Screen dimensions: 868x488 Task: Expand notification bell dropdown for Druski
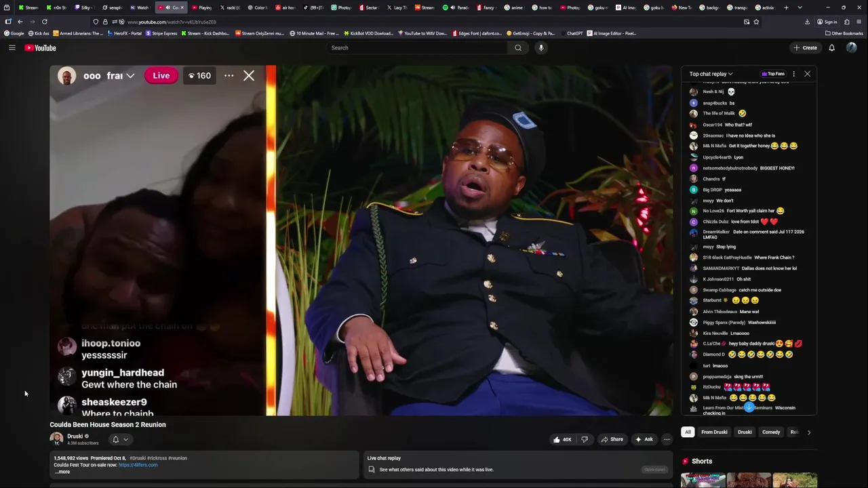[120, 439]
